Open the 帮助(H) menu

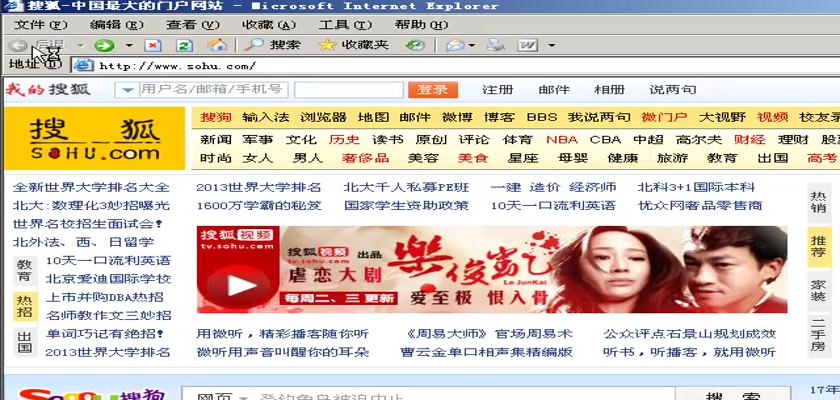pyautogui.click(x=421, y=25)
